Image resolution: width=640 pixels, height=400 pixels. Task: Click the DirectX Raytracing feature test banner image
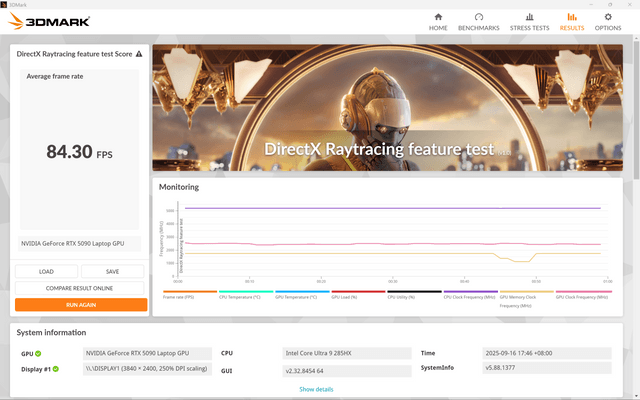[387, 107]
